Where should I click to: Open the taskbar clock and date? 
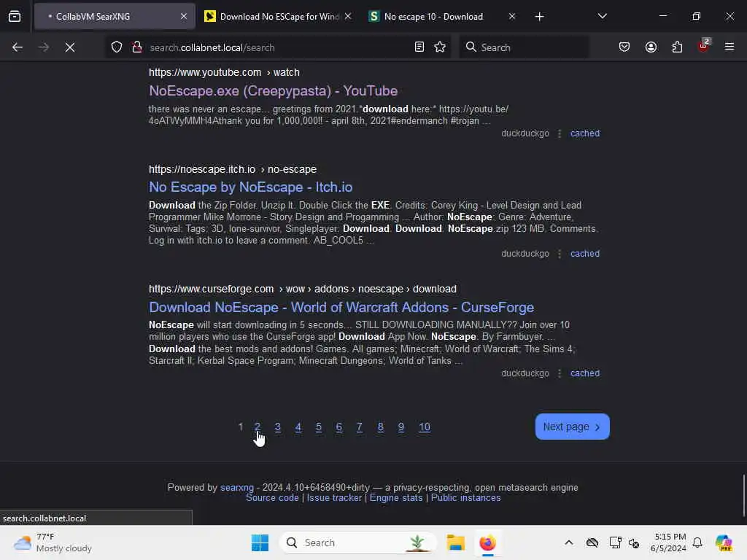668,542
